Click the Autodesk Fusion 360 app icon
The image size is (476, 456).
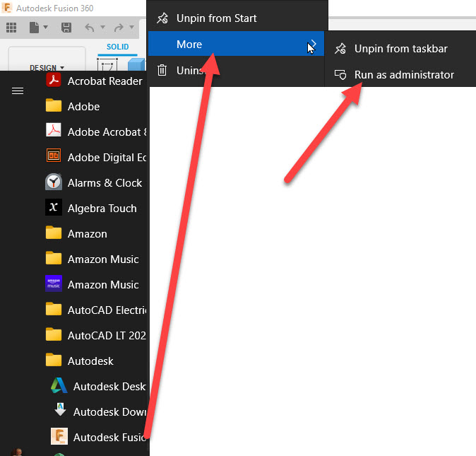click(59, 436)
